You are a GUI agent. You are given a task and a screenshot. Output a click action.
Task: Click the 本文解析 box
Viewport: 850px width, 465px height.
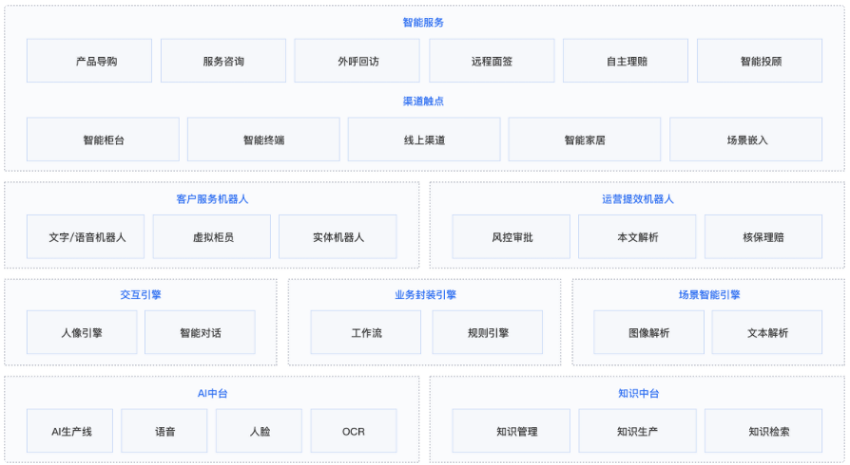tap(637, 237)
